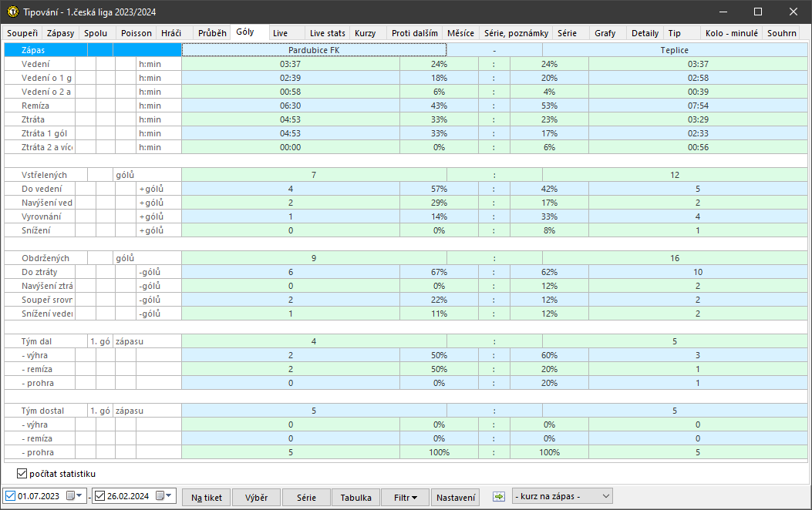Open the Detaily tab
The image size is (812, 510).
point(645,33)
